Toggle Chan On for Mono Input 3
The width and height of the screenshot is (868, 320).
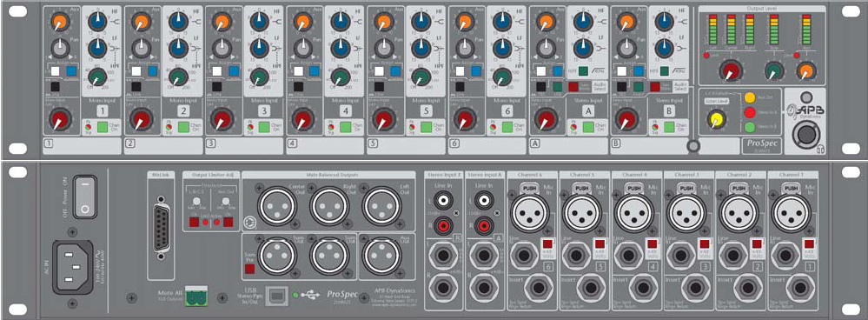(x=264, y=127)
